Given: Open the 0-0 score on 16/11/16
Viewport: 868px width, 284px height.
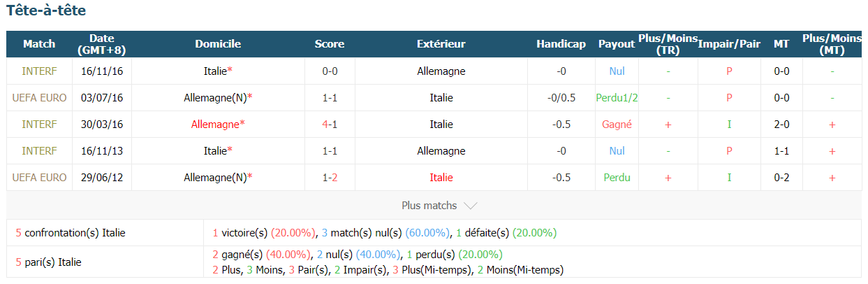Looking at the screenshot, I should (x=330, y=71).
